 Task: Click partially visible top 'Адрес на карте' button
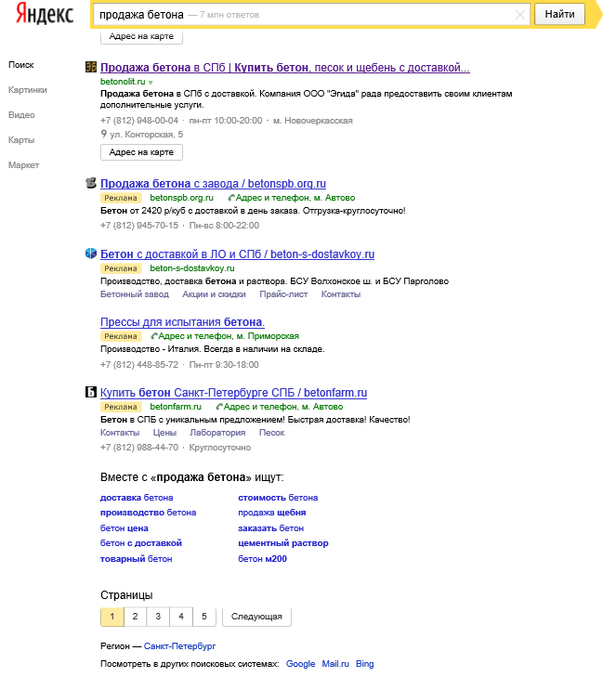[141, 37]
